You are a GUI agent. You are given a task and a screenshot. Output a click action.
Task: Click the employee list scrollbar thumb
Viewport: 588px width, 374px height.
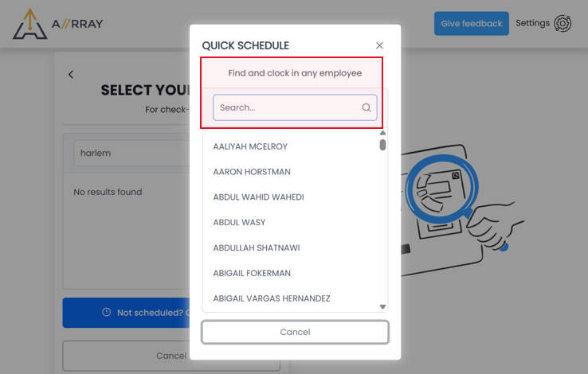tap(382, 145)
